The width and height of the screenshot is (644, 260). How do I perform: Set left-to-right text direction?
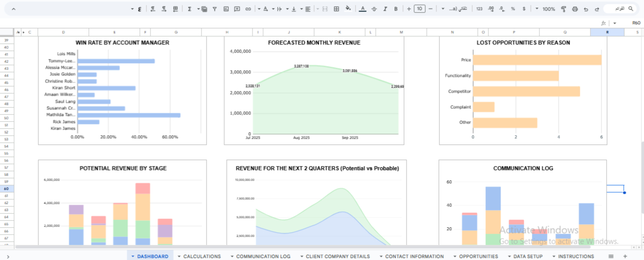[164, 9]
